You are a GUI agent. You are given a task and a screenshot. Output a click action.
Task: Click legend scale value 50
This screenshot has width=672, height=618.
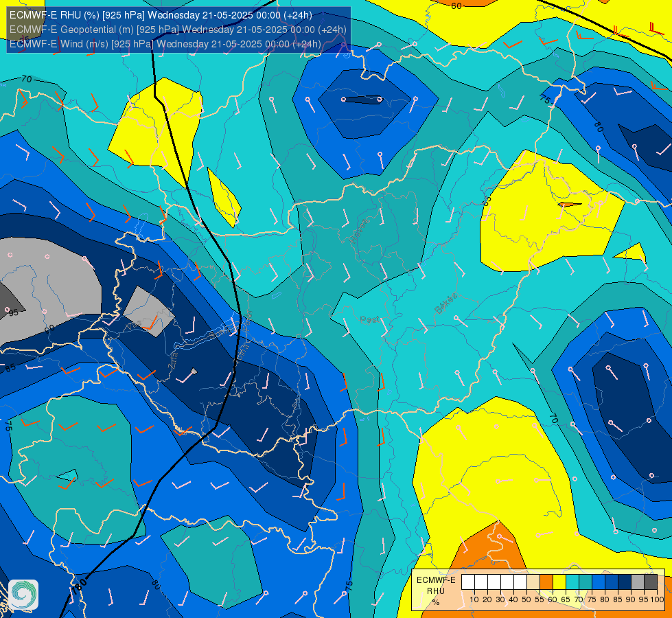(x=526, y=599)
